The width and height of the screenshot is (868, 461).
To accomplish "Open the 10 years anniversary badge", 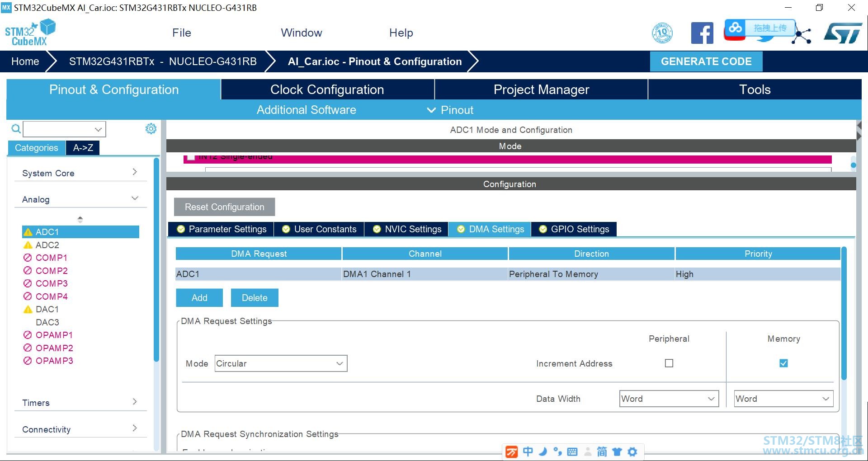I will 662,33.
